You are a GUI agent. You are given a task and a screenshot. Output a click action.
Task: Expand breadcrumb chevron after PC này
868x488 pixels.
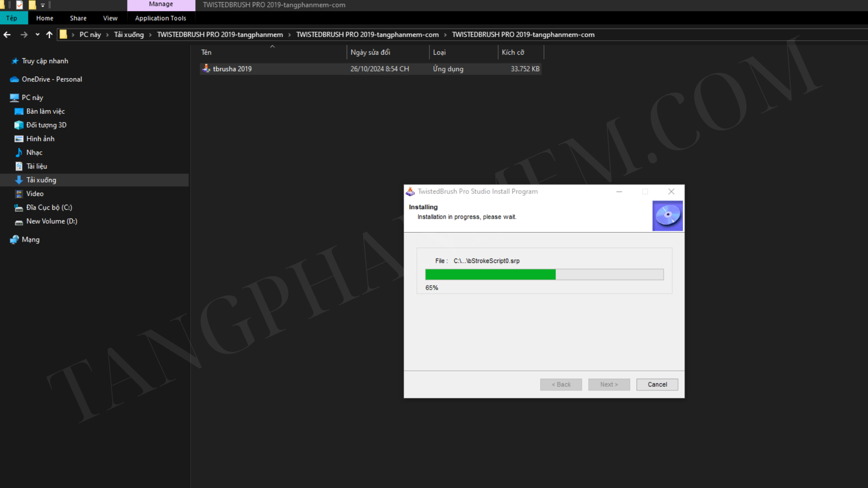108,35
